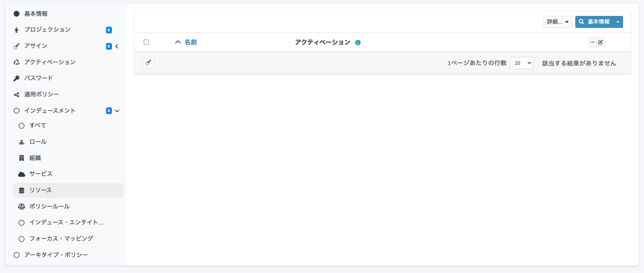Open the 詳細... dropdown
644x273 pixels.
pos(558,22)
